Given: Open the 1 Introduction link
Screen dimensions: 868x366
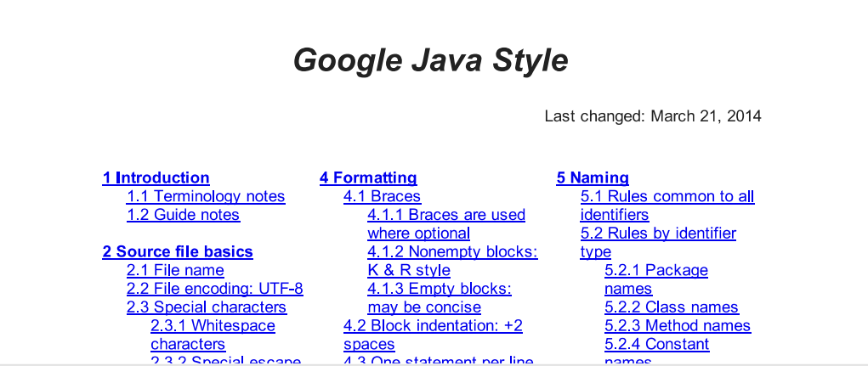Looking at the screenshot, I should click(156, 177).
